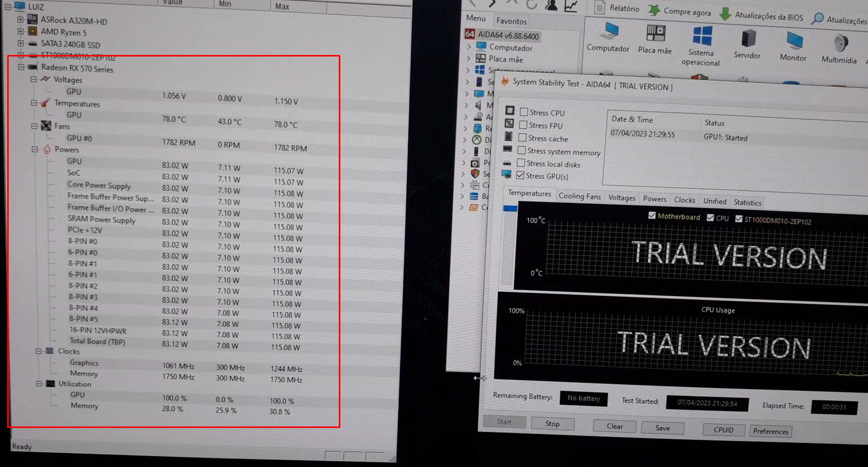The height and width of the screenshot is (467, 868).
Task: Collapse the LUIZ root node
Action: tap(8, 7)
